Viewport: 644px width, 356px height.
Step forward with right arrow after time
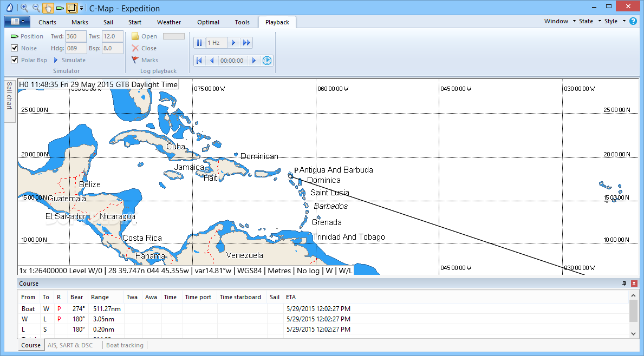254,60
